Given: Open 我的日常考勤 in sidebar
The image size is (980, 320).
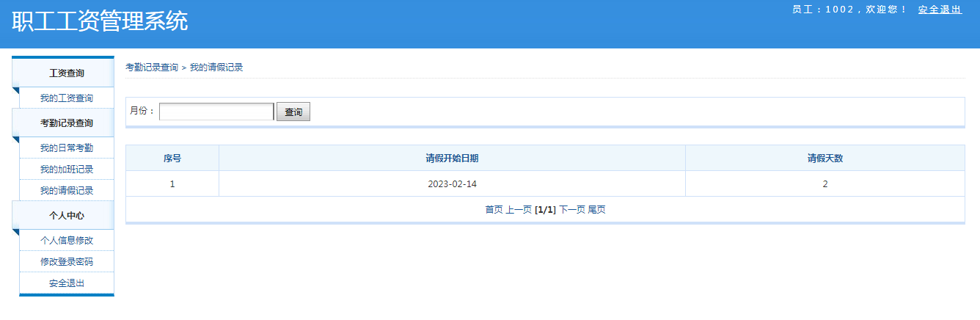Looking at the screenshot, I should pos(67,148).
